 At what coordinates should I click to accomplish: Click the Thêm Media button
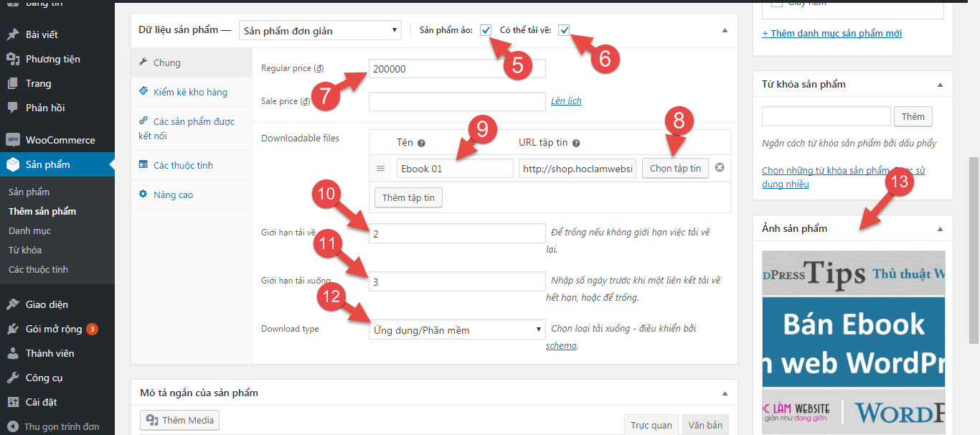click(179, 420)
